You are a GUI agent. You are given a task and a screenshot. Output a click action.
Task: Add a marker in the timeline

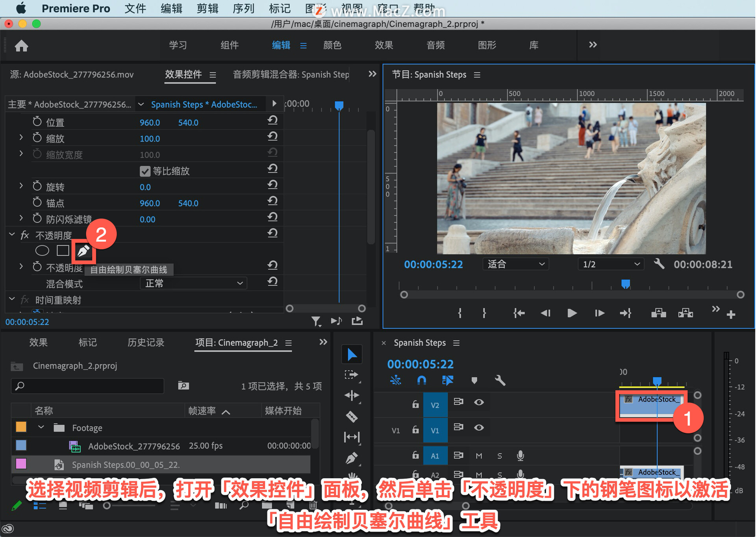(x=474, y=380)
